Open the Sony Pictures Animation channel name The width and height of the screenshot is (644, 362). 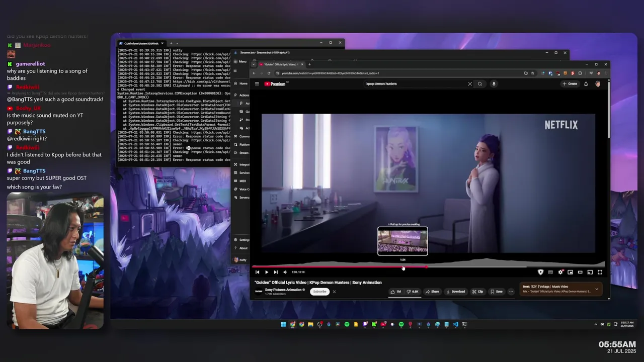pyautogui.click(x=283, y=290)
